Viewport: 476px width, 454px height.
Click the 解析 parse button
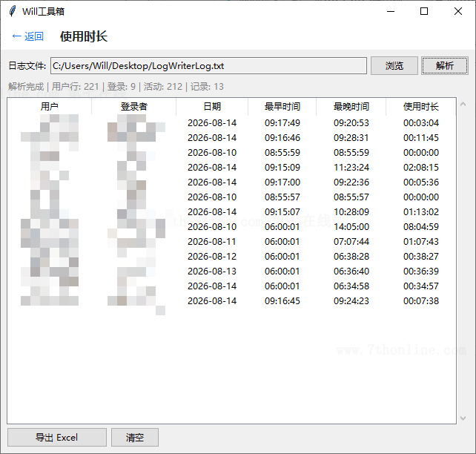pyautogui.click(x=445, y=65)
